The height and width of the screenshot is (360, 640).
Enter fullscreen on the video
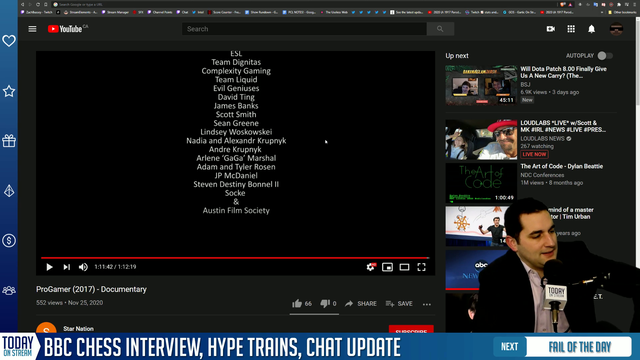coord(421,267)
